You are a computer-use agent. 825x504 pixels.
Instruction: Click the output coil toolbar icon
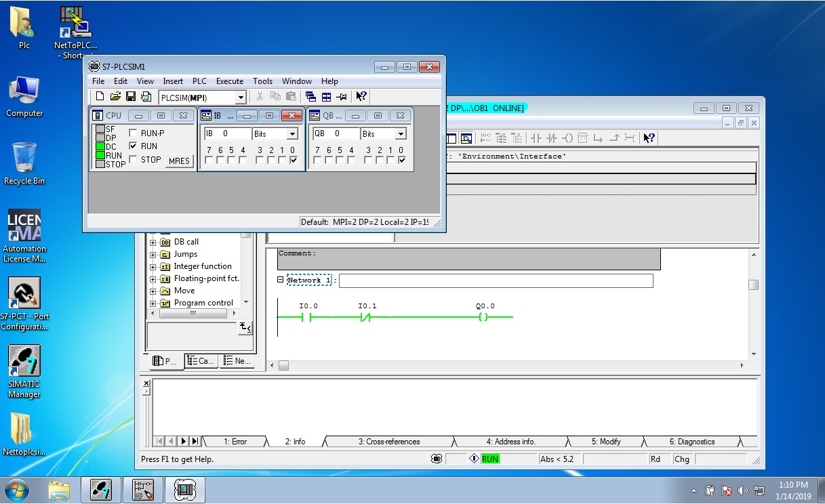567,138
